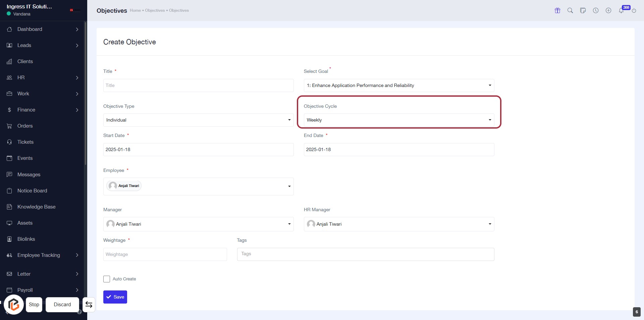Click into the Weightage input field
Screen dimensions: 644x320
point(165,255)
